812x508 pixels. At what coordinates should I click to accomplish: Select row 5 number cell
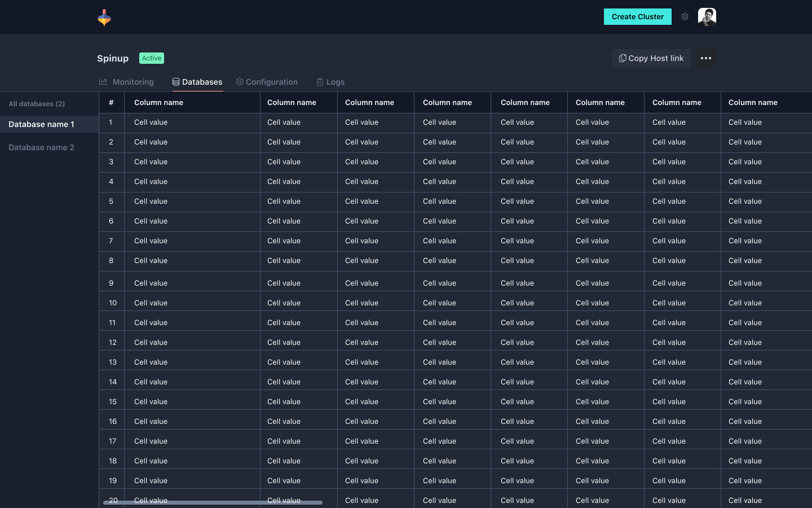coord(111,202)
